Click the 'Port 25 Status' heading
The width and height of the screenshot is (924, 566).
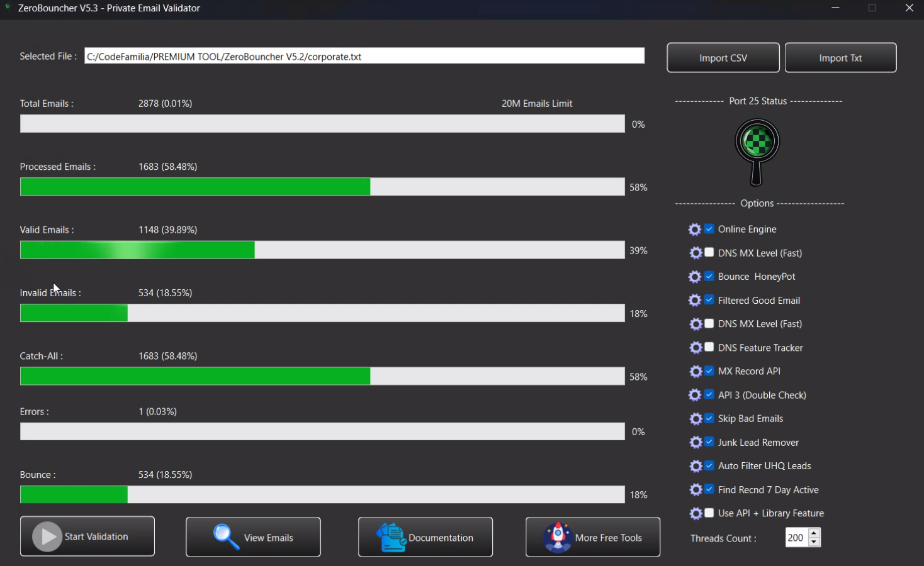(758, 101)
